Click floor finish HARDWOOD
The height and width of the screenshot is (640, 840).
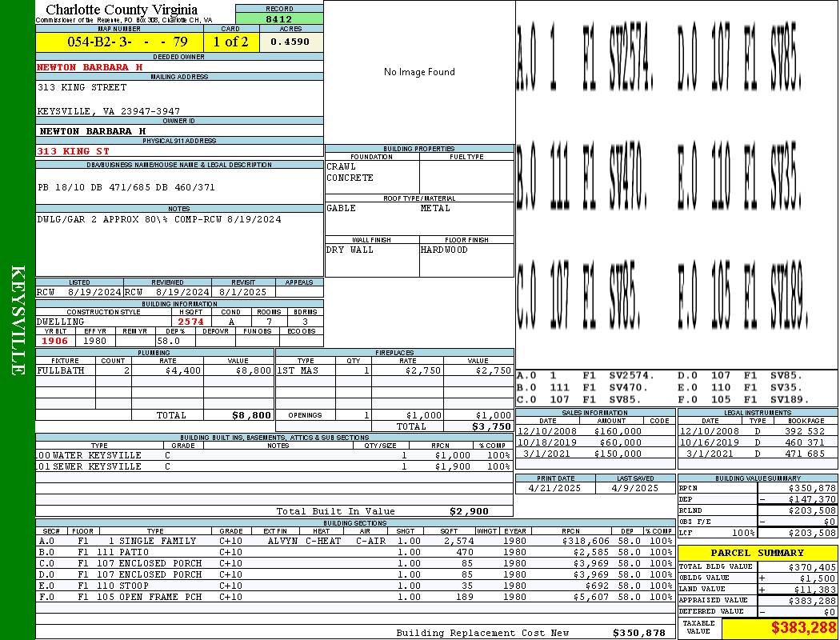click(444, 250)
